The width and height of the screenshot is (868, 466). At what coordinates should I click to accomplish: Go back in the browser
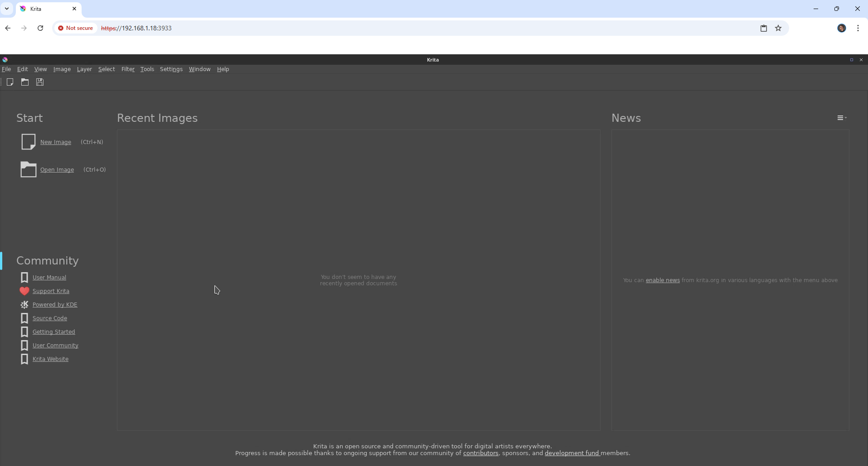click(8, 28)
